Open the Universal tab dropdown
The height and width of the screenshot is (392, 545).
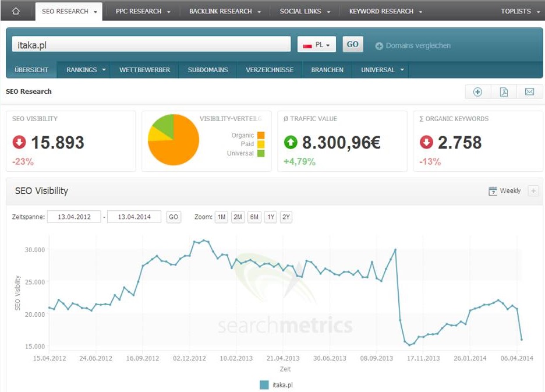click(x=383, y=70)
